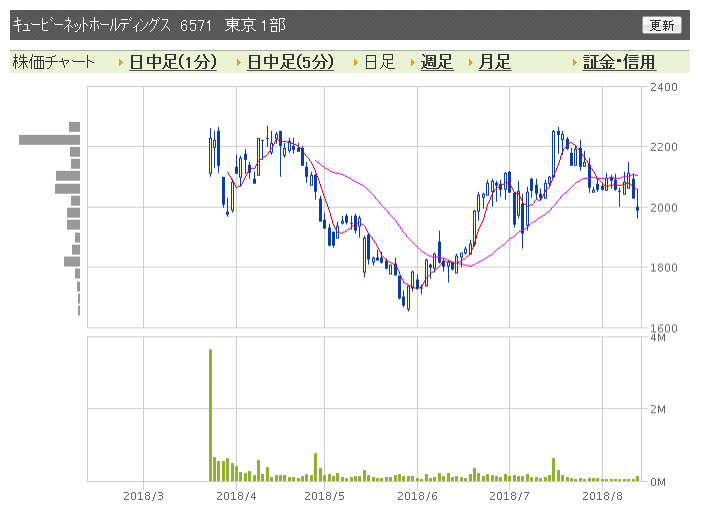Screen dimensions: 702x526
Task: Open the 証金・信用 margin link
Action: pyautogui.click(x=619, y=62)
